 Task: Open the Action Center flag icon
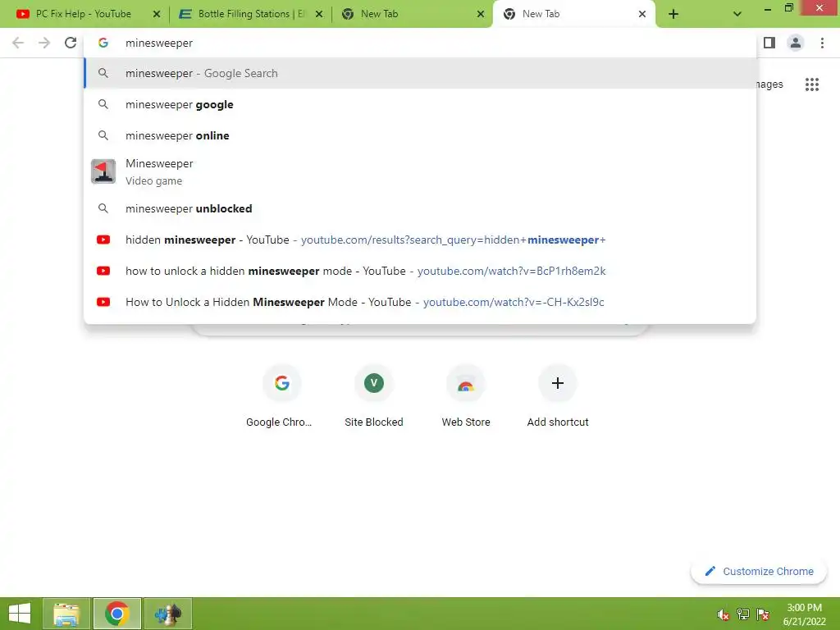(763, 614)
